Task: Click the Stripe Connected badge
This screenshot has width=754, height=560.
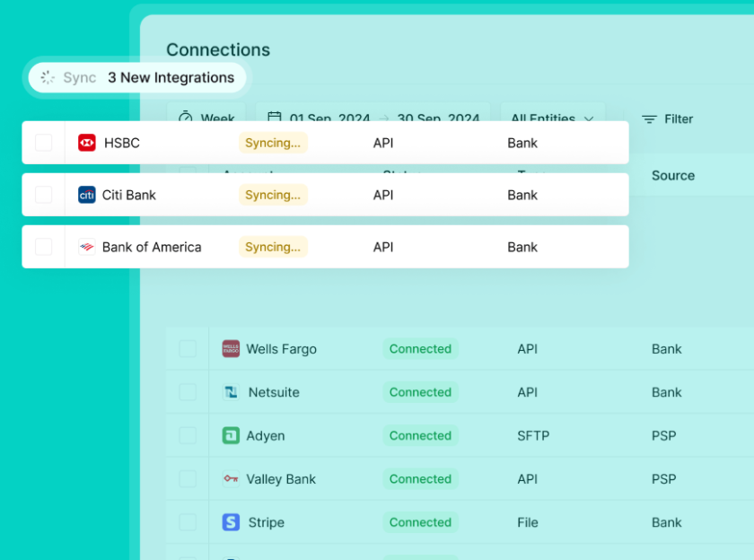Action: tap(420, 522)
